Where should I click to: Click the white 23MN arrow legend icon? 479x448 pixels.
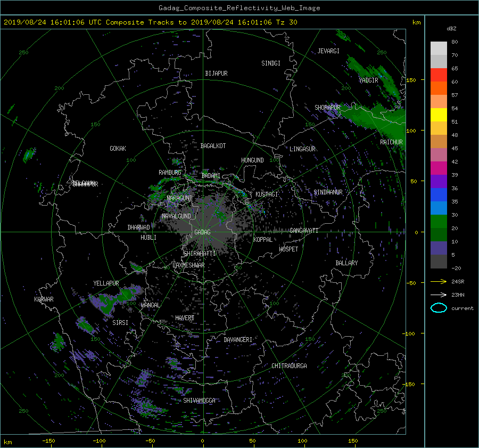[x=439, y=295]
